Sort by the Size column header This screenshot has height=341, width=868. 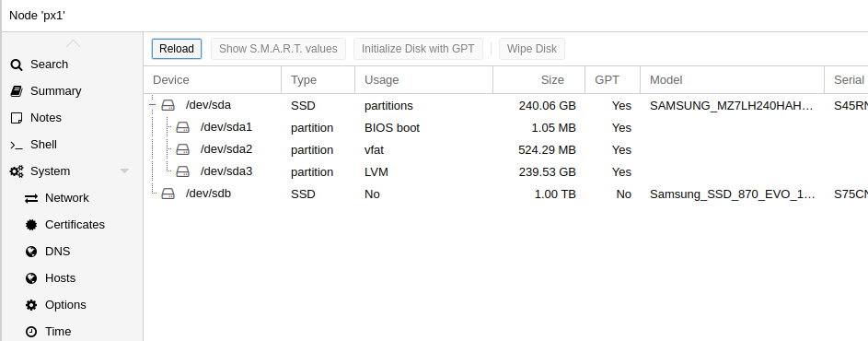coord(538,80)
